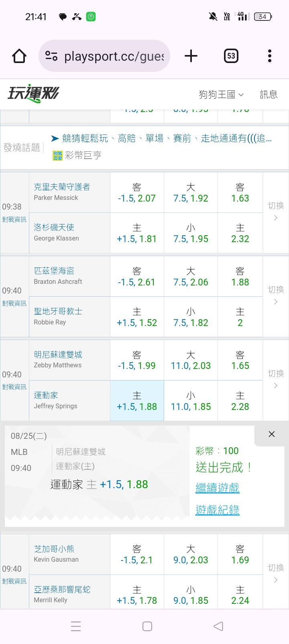Select 大 7.5, 2.06 Pirates over bet
Image resolution: width=289 pixels, height=644 pixels.
pos(191,277)
